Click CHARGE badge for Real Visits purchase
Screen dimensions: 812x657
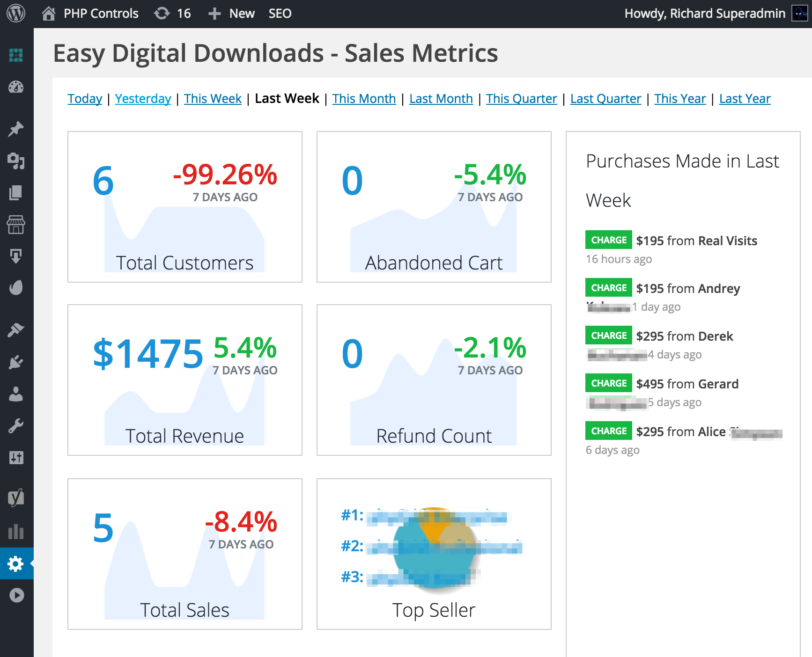pyautogui.click(x=608, y=240)
